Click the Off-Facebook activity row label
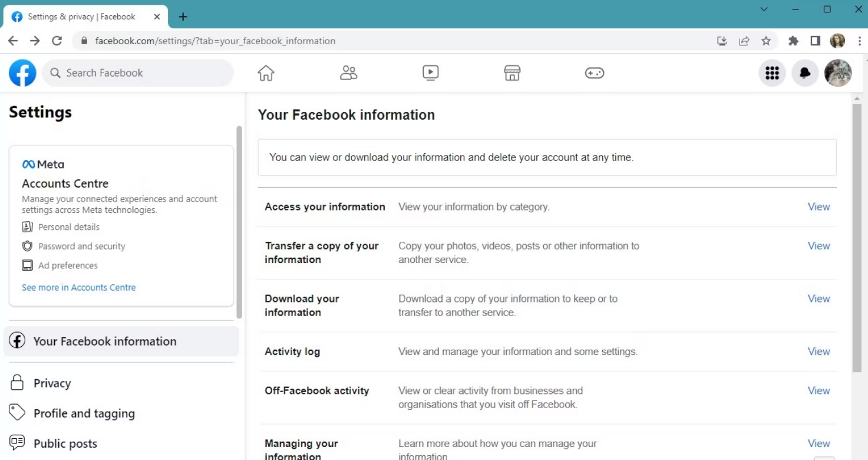This screenshot has width=868, height=460. pyautogui.click(x=317, y=391)
